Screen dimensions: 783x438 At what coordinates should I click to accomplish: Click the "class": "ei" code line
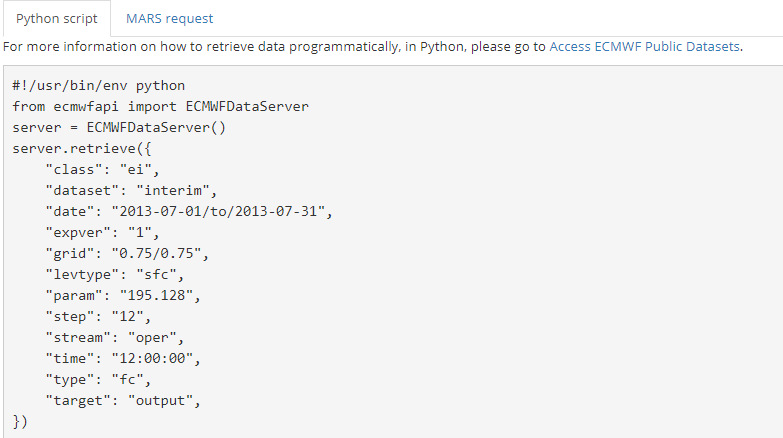pyautogui.click(x=102, y=169)
